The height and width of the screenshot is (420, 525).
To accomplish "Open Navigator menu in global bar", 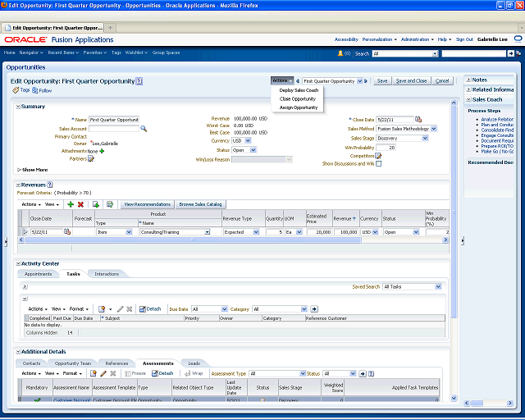I will (x=31, y=52).
